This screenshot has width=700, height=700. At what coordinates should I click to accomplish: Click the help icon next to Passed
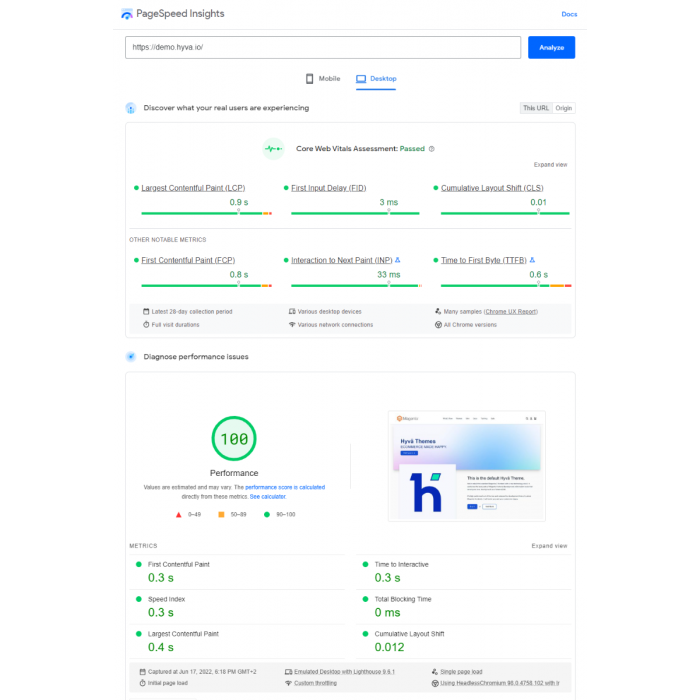click(432, 148)
